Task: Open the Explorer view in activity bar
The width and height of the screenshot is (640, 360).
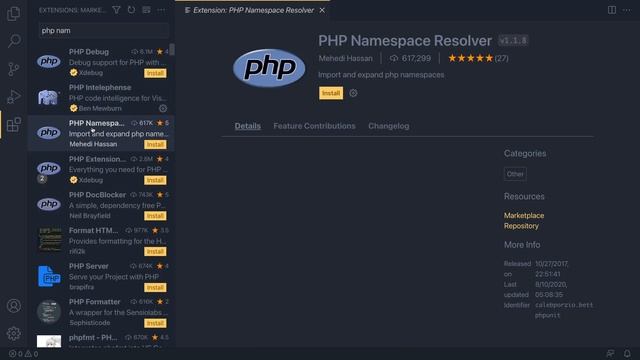Action: [x=13, y=13]
